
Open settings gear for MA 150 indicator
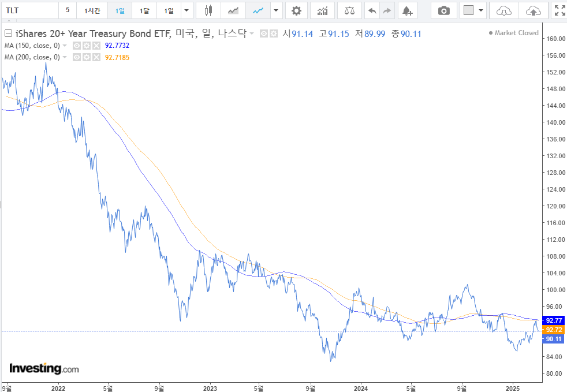[87, 46]
